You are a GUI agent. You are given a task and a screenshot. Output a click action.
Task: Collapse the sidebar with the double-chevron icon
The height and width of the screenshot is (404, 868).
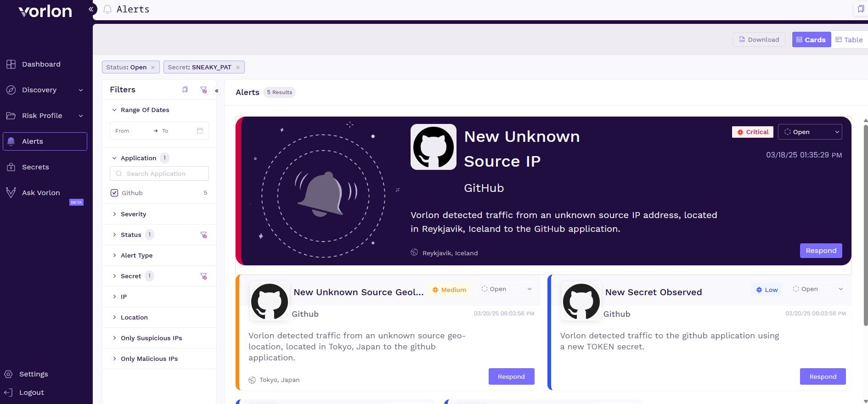pyautogui.click(x=91, y=9)
